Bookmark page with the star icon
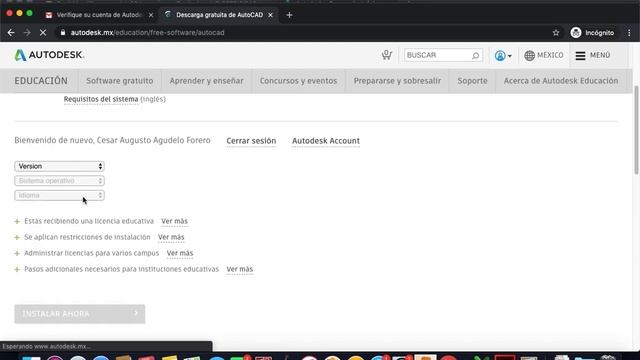The height and width of the screenshot is (360, 640). pyautogui.click(x=556, y=33)
